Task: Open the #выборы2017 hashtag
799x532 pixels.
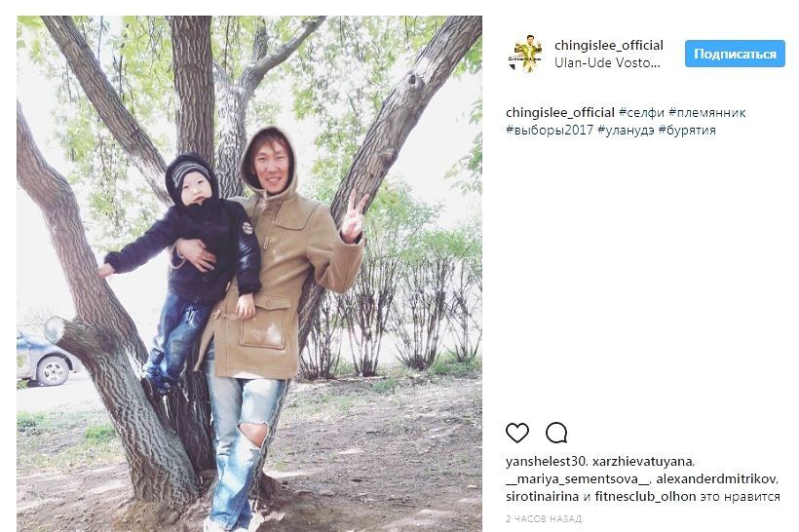Action: (x=550, y=130)
